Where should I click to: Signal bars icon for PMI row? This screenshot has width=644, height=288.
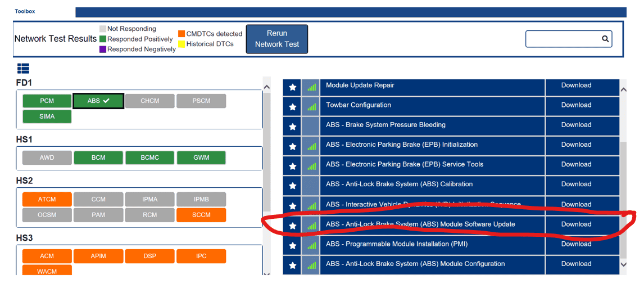point(311,245)
